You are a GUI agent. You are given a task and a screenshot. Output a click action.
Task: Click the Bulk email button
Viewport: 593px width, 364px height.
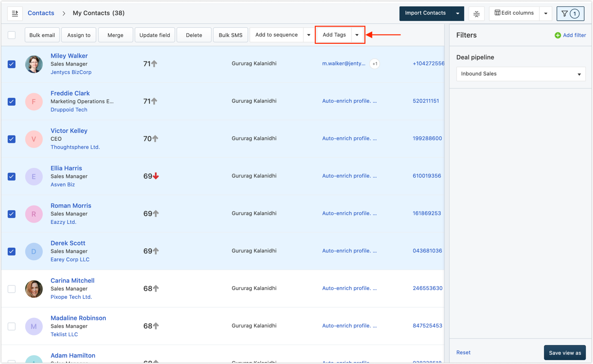tap(42, 35)
